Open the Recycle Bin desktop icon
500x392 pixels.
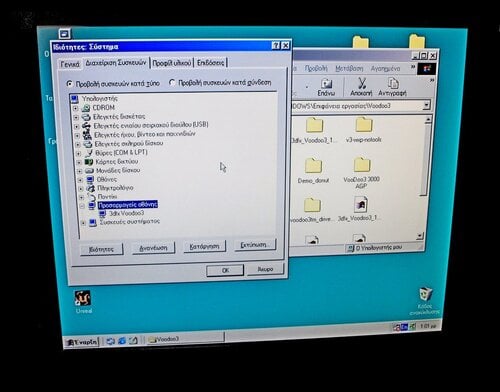[426, 294]
